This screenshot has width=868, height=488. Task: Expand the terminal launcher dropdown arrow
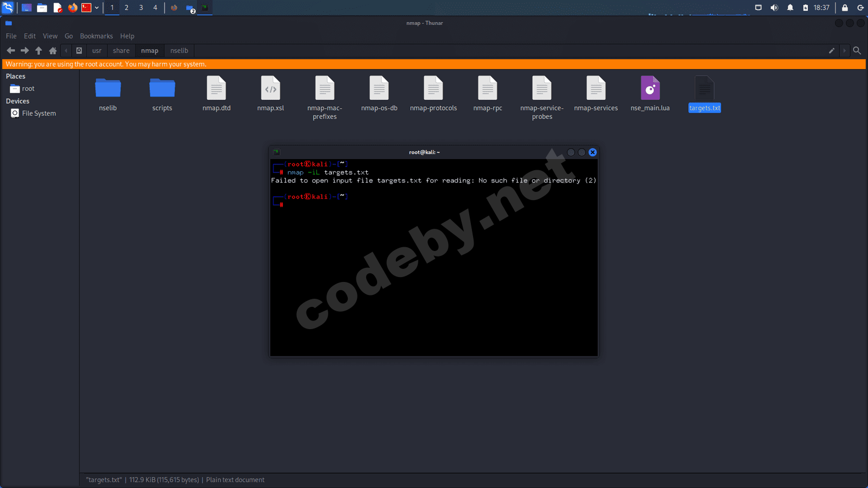(x=97, y=8)
